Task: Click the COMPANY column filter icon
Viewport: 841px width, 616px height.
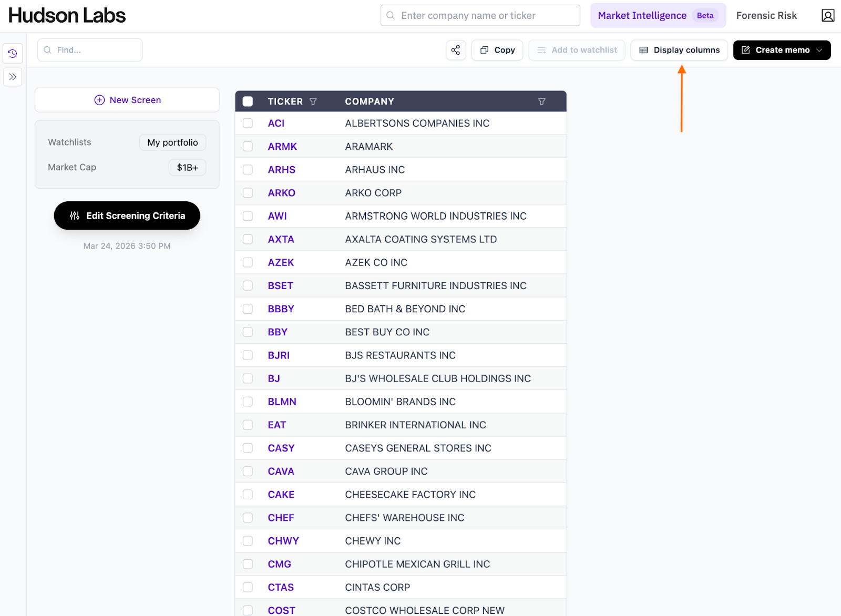Action: [541, 101]
